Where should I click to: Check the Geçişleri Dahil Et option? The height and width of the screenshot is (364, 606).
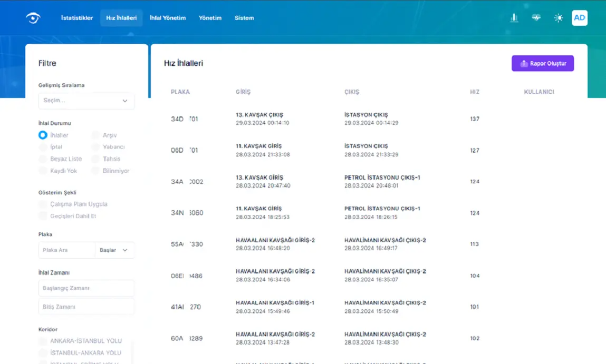(x=43, y=216)
